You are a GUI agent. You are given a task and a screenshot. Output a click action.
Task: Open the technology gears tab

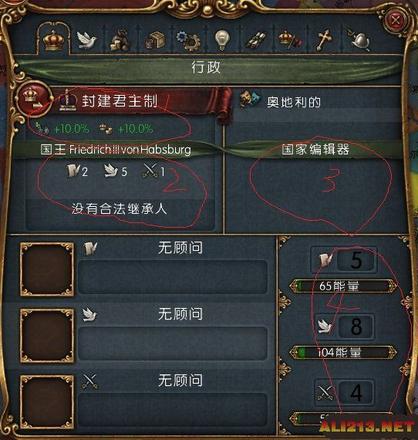coord(188,40)
